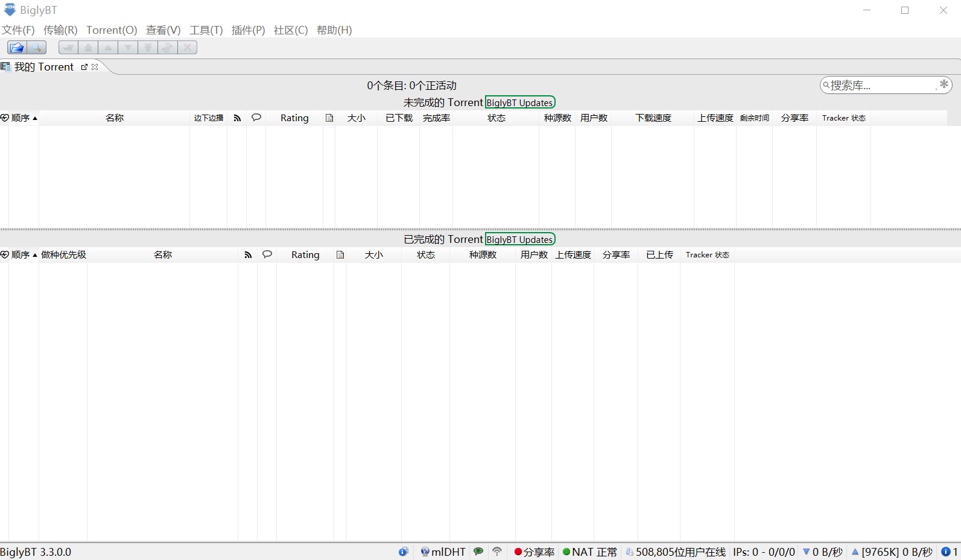Click 用户数 header in completed torrents table
The image size is (961, 560).
[x=534, y=255]
